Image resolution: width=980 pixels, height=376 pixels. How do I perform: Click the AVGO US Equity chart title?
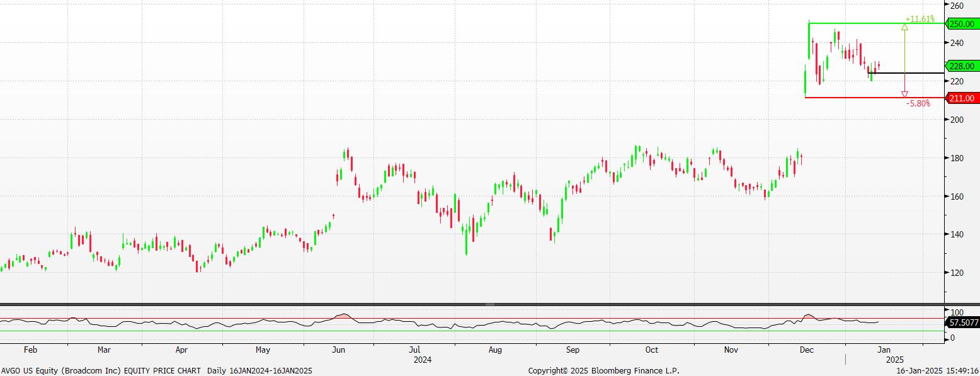156,371
